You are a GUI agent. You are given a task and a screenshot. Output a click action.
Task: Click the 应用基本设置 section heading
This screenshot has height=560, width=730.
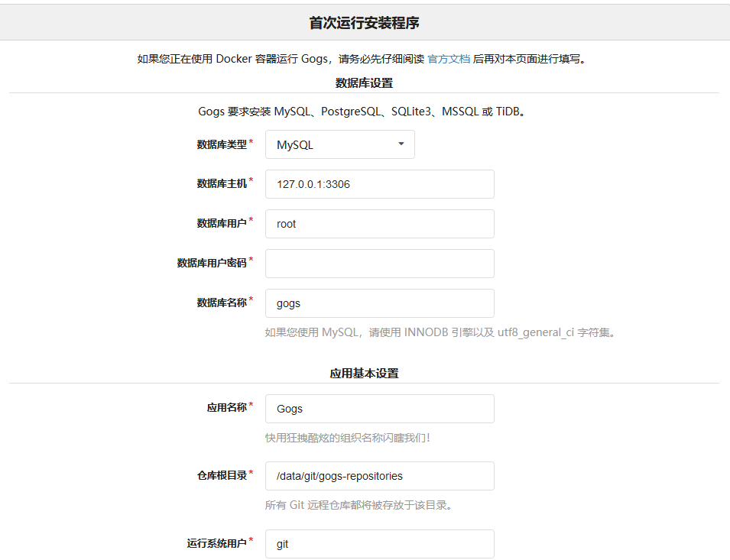[x=364, y=374]
